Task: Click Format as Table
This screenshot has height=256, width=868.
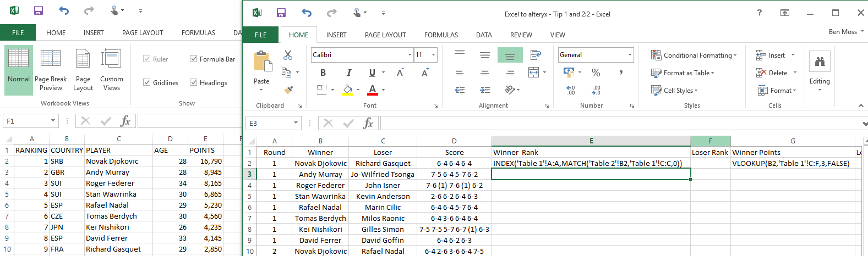Action: click(x=682, y=73)
